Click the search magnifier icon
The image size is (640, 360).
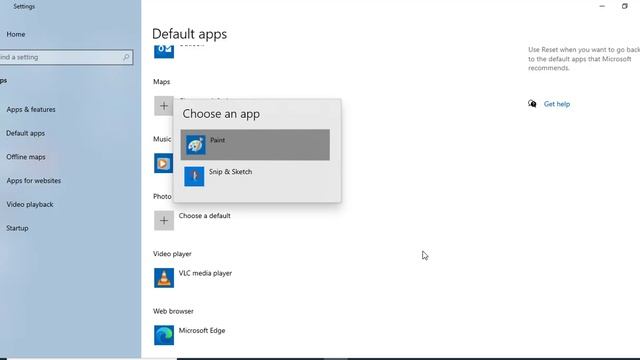[126, 57]
